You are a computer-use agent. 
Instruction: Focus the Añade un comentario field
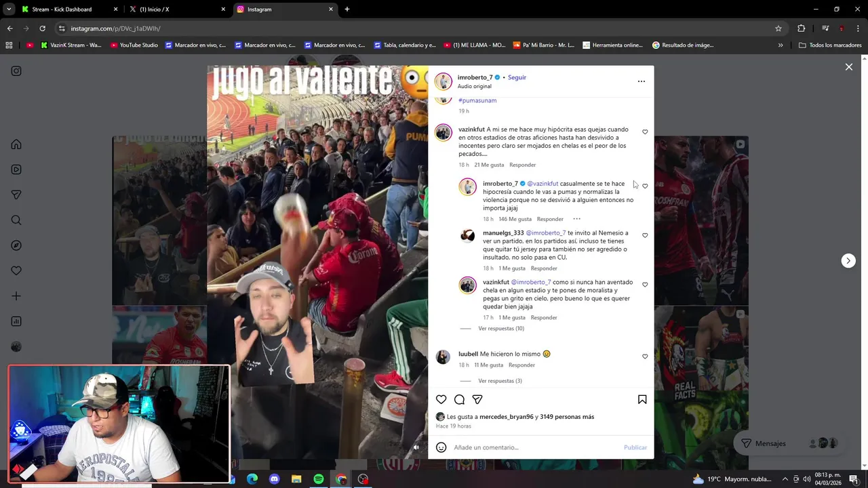[x=536, y=447]
